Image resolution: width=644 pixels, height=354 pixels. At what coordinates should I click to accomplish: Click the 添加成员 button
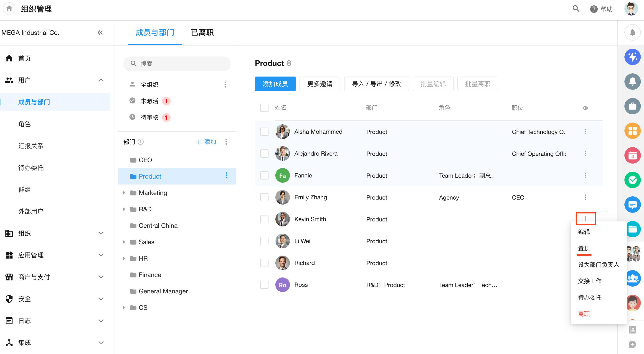coord(275,84)
